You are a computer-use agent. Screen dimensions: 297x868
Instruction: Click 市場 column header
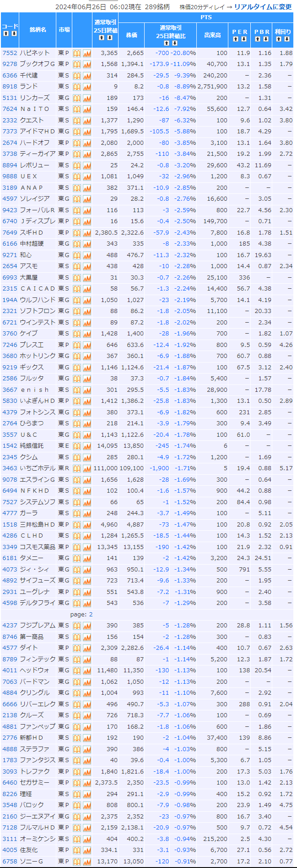64,30
